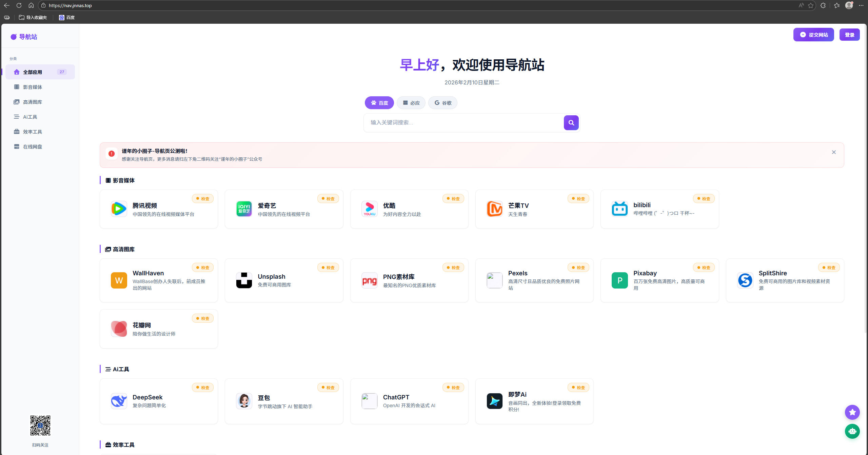The width and height of the screenshot is (868, 455).
Task: Open the floating star favorites button
Action: 852,412
